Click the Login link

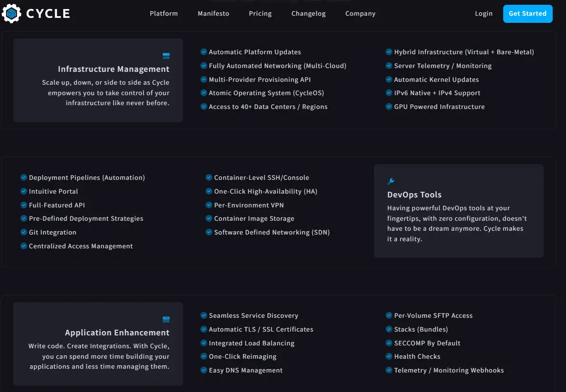[x=484, y=13]
